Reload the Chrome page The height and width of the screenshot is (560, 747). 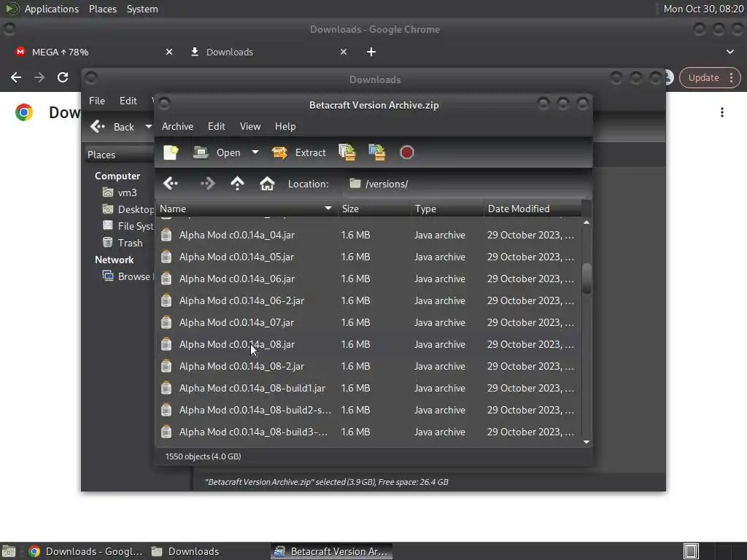point(63,77)
